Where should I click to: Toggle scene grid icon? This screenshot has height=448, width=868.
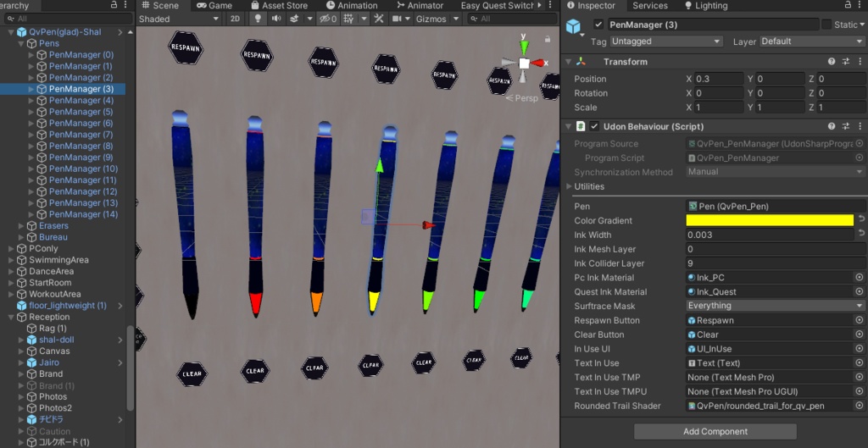point(348,19)
